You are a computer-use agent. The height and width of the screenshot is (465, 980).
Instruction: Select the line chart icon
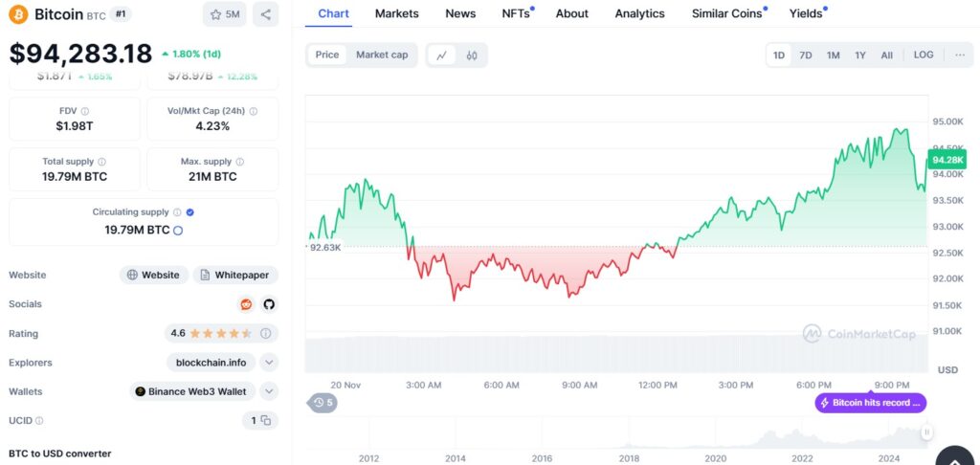point(441,55)
